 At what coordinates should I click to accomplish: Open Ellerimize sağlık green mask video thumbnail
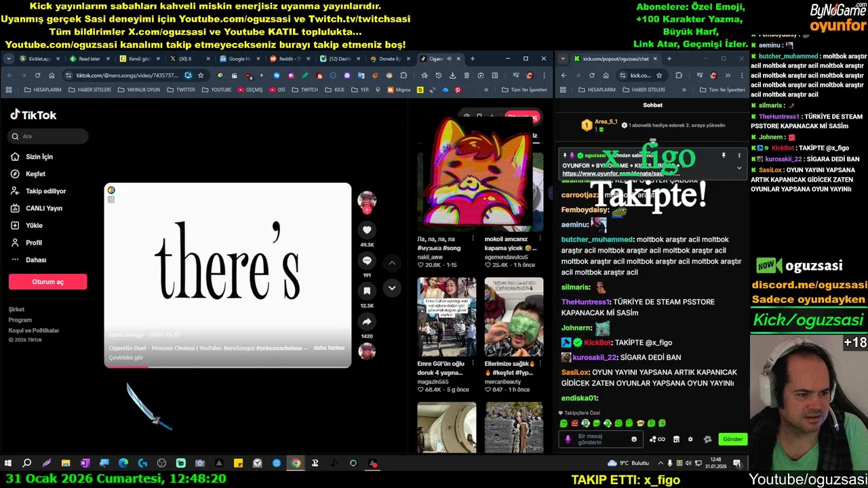click(513, 317)
